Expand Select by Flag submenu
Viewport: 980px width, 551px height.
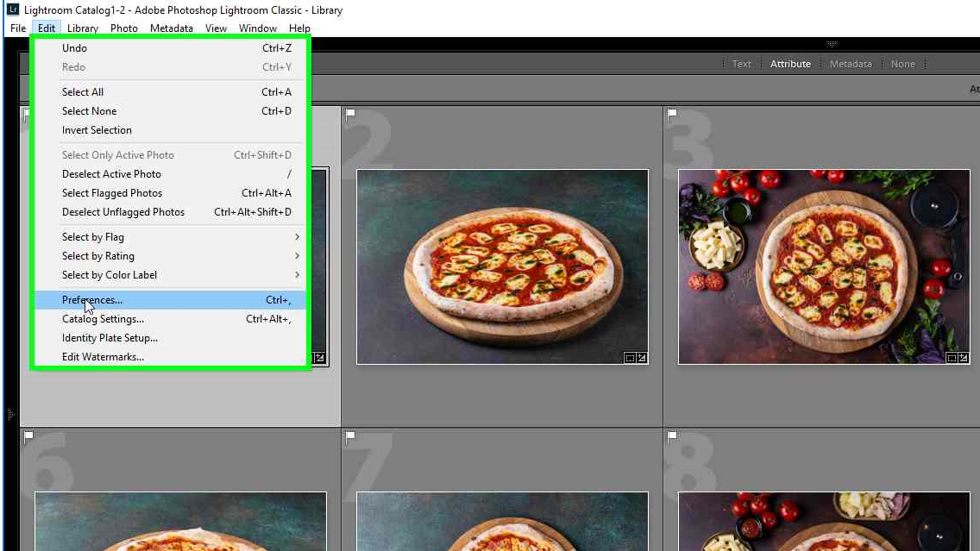(170, 237)
